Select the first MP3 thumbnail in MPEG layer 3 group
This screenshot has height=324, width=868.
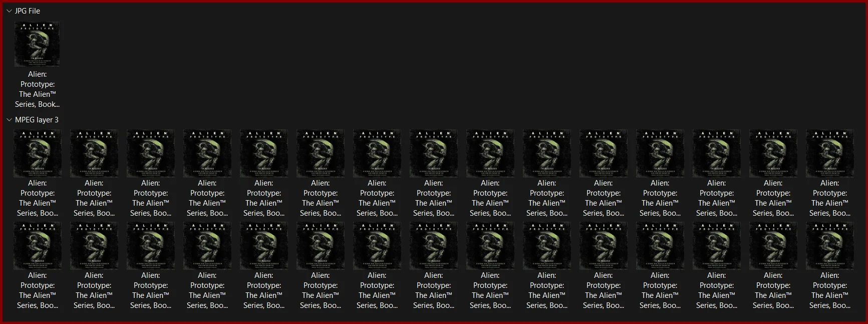click(37, 153)
